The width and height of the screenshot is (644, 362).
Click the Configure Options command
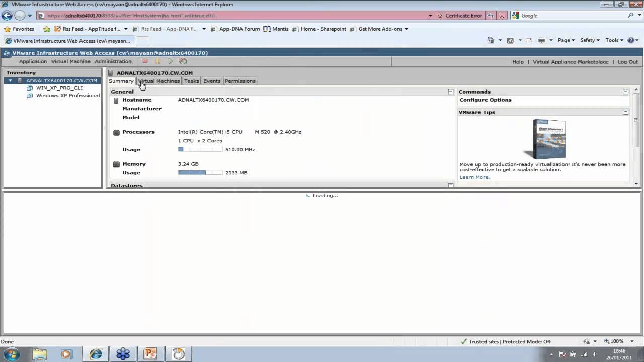(x=486, y=100)
